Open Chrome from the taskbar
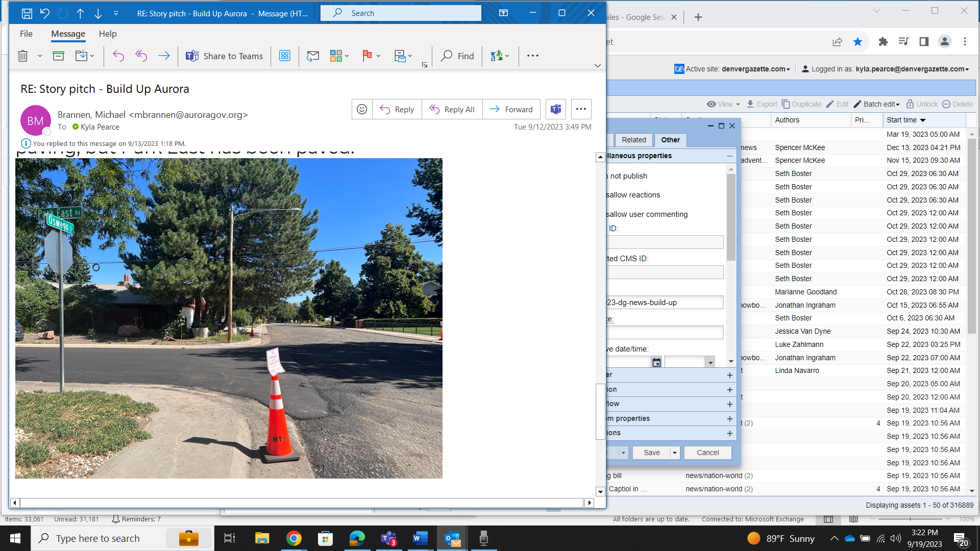Image resolution: width=980 pixels, height=551 pixels. tap(294, 538)
